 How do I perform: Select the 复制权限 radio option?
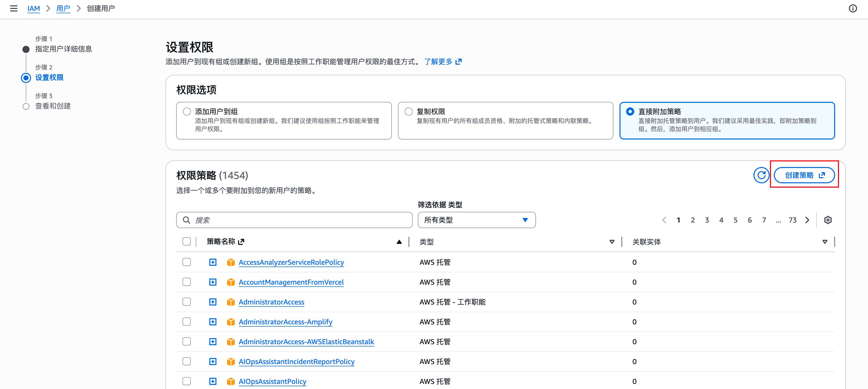[x=408, y=112]
